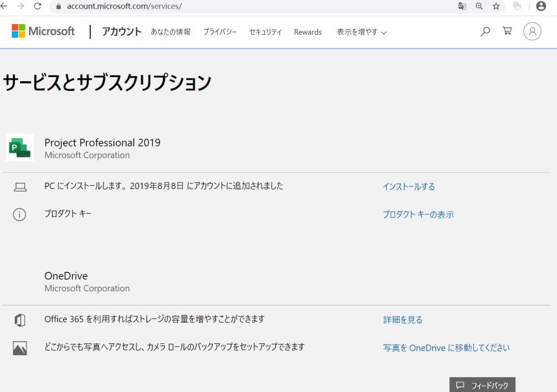This screenshot has width=557, height=392.
Task: Click 写真を OneDrive に移動してください link
Action: pyautogui.click(x=447, y=347)
